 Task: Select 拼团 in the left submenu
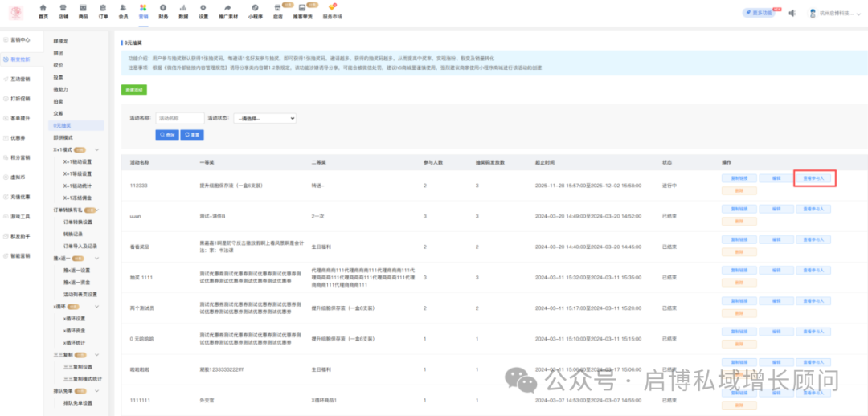pos(58,53)
